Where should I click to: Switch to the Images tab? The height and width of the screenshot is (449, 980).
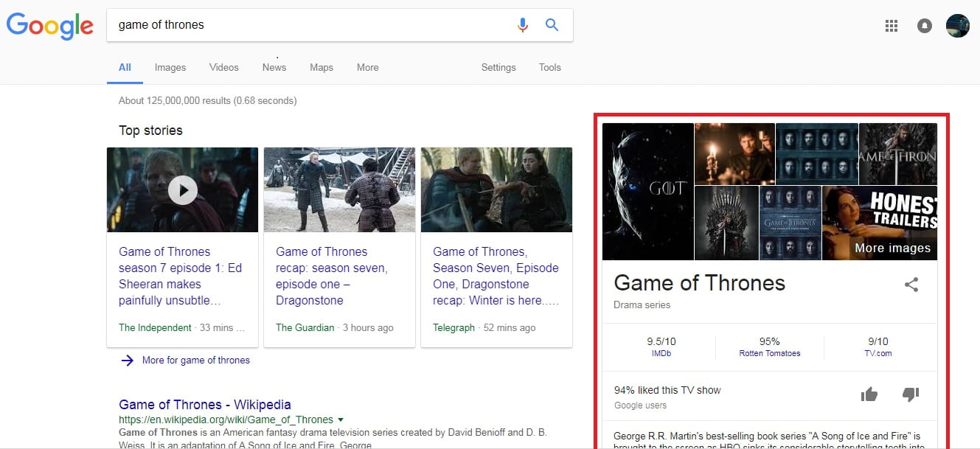170,67
